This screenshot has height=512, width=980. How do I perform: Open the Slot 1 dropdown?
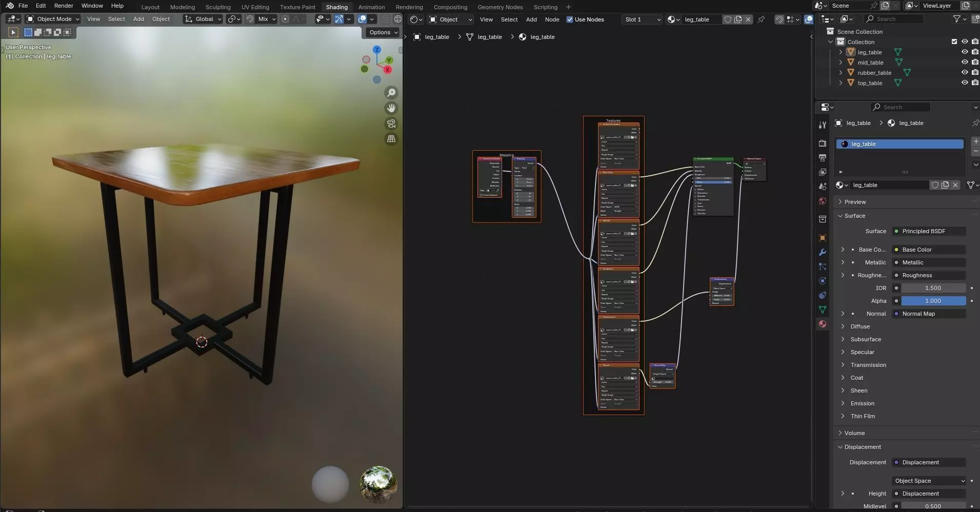642,19
